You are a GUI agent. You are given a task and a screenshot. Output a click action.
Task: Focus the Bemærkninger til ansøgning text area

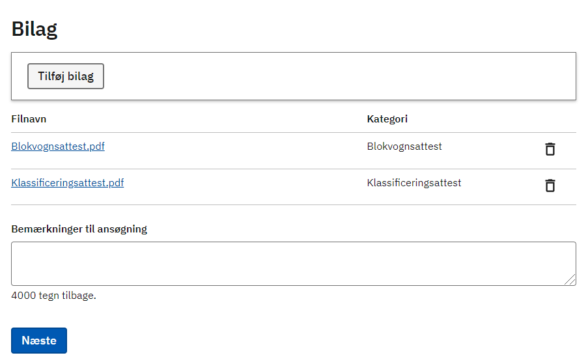coord(293,264)
